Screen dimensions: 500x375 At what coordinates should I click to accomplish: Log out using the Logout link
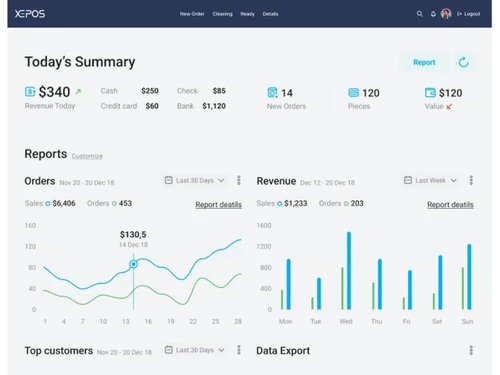pyautogui.click(x=469, y=14)
